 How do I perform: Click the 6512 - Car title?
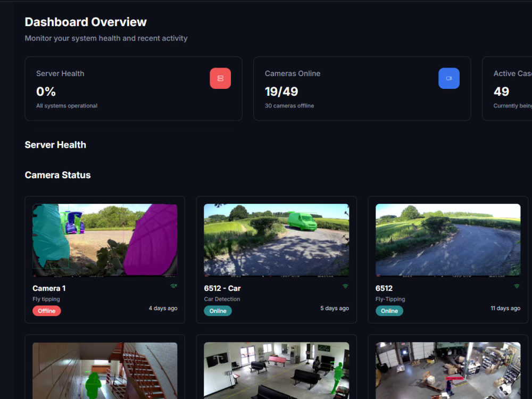coord(222,288)
